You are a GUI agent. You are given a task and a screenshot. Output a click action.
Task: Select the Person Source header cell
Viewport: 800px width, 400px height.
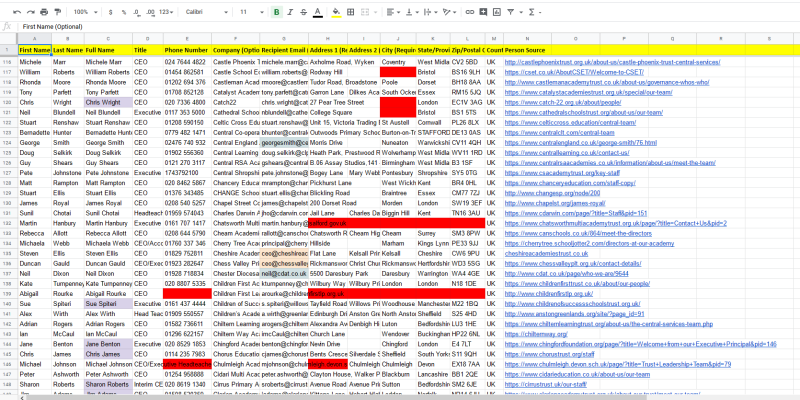tap(527, 50)
